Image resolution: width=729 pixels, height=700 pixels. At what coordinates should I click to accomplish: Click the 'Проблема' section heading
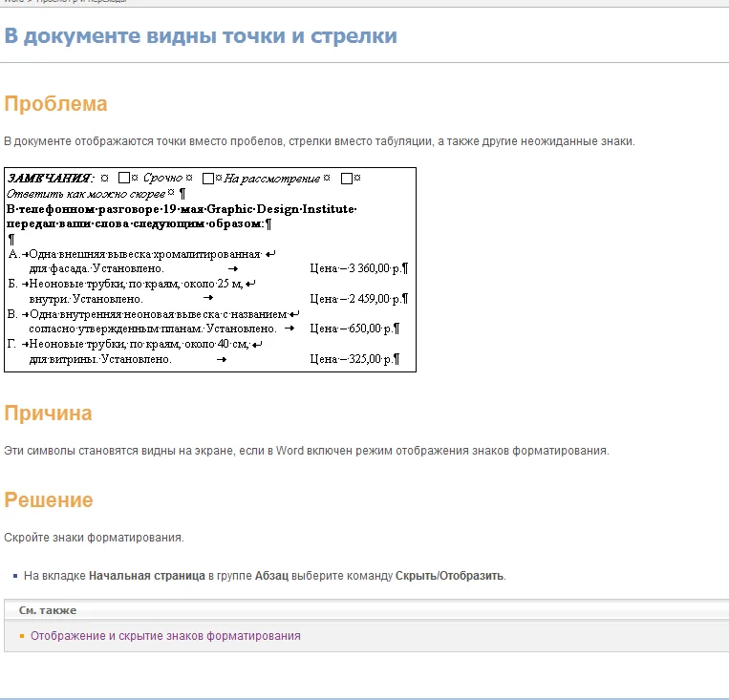pyautogui.click(x=55, y=103)
